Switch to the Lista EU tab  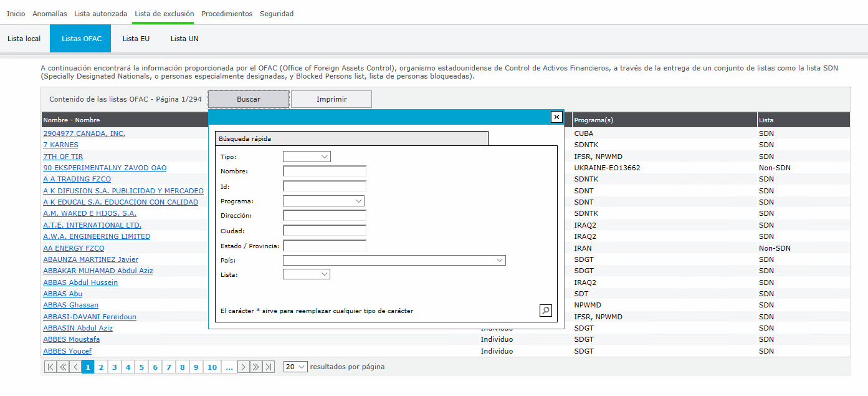(136, 39)
